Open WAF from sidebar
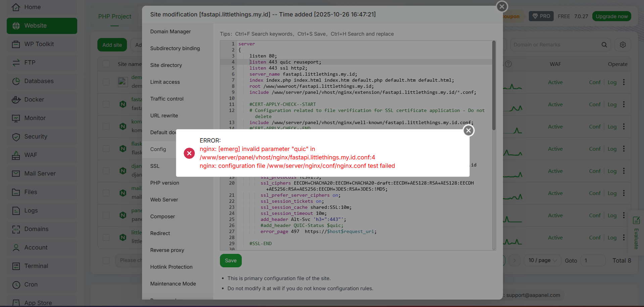The width and height of the screenshot is (644, 307). click(x=42, y=155)
